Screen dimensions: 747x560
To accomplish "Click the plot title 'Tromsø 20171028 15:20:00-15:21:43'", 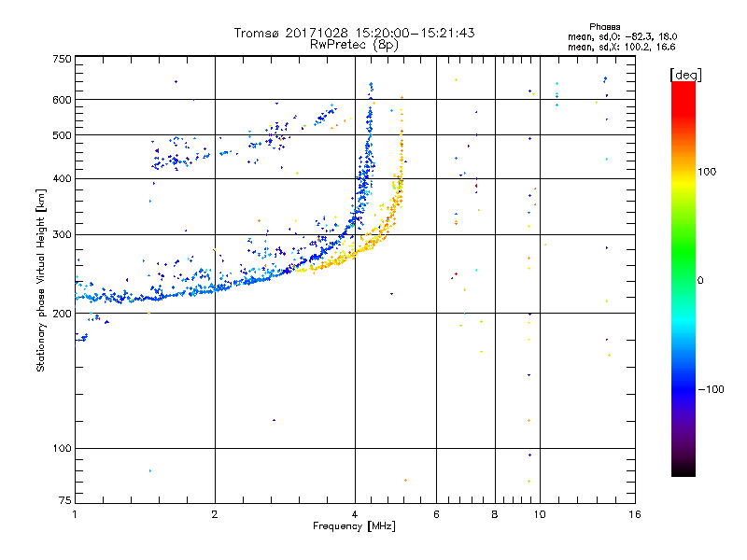I will [x=355, y=33].
